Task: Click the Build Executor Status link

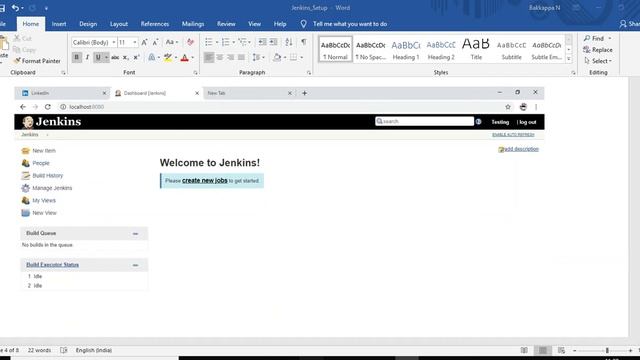Action: (x=53, y=265)
